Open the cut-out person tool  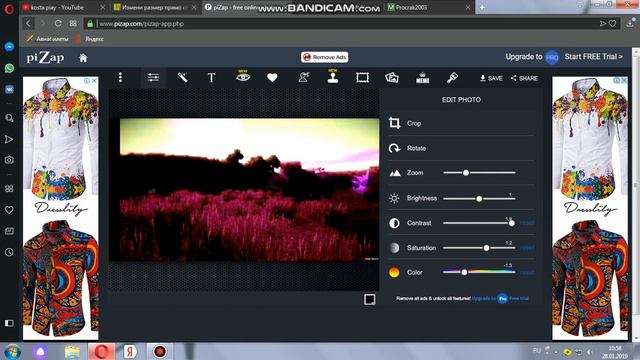tap(304, 77)
